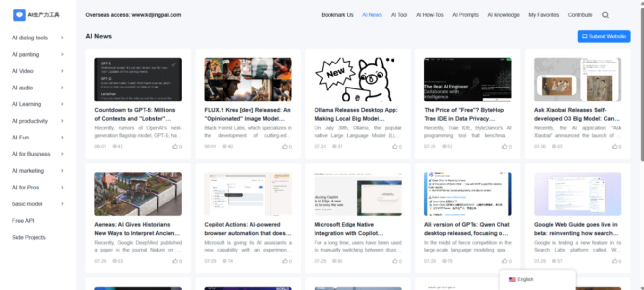The height and width of the screenshot is (290, 644).
Task: Like the Qwen Chat desktop article
Action: (504, 261)
